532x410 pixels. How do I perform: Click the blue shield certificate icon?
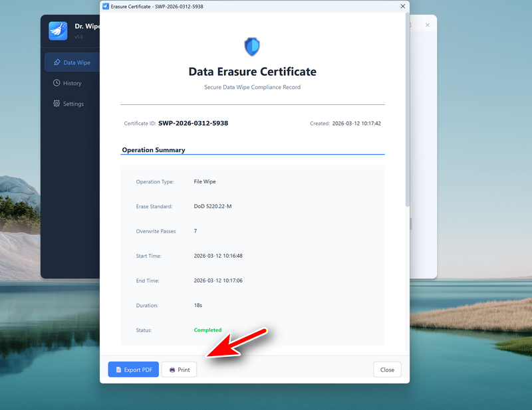point(252,47)
